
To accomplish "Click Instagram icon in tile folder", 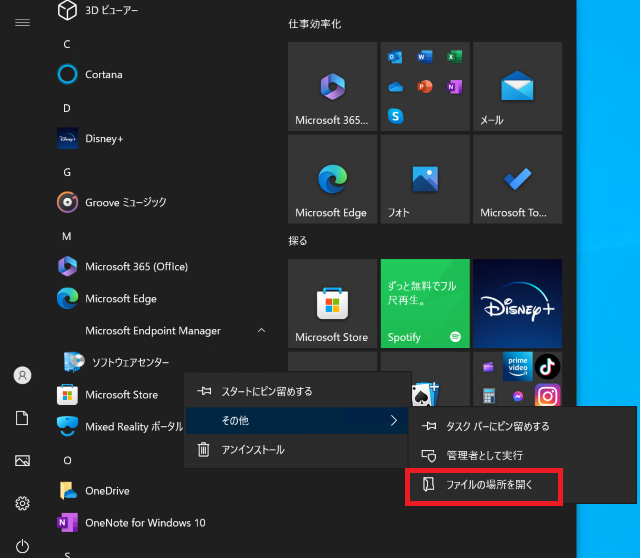I will click(547, 396).
